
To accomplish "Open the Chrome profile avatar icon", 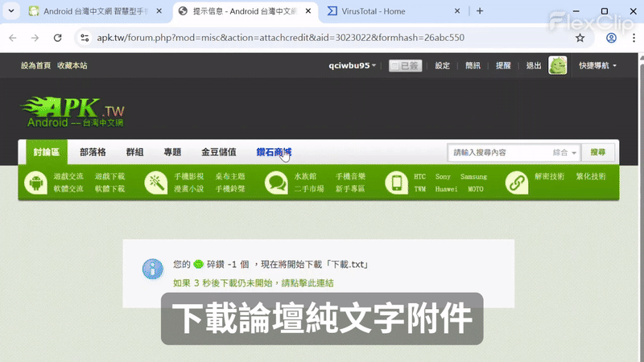I will click(611, 38).
